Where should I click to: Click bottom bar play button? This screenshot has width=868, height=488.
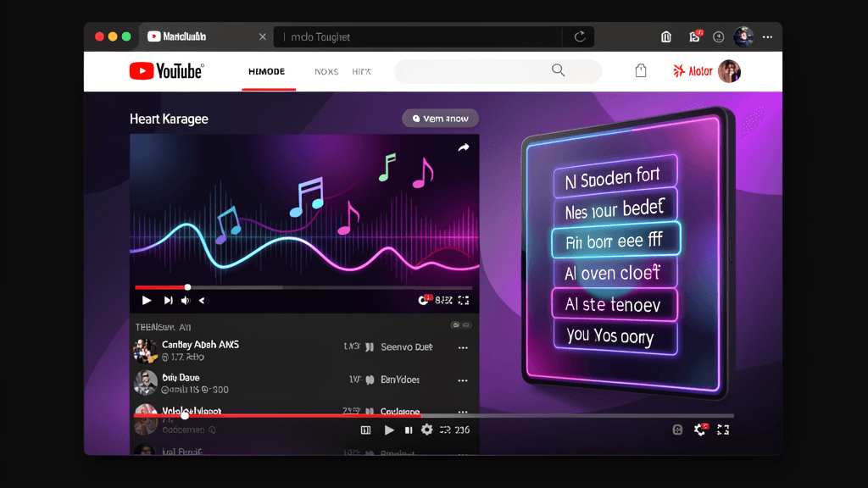coord(389,430)
